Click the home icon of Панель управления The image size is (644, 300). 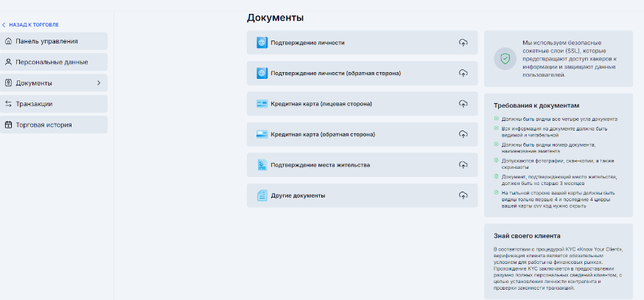point(8,41)
